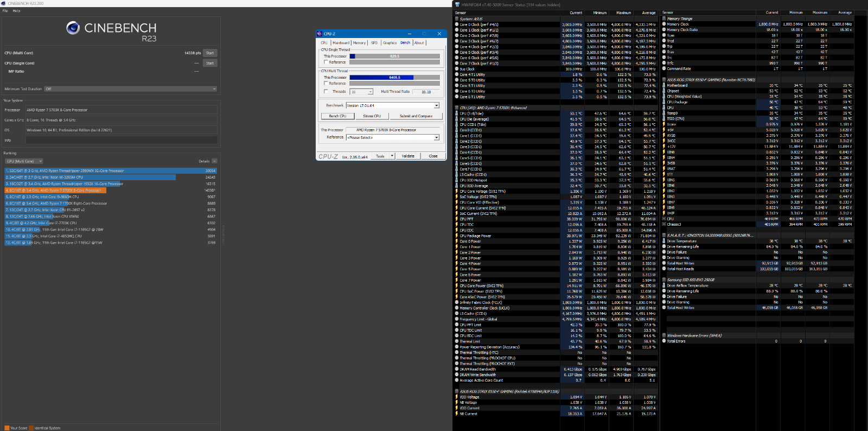Click the DRAM Read Bandwidth sensor icon
This screenshot has width=868, height=431.
coord(457,369)
